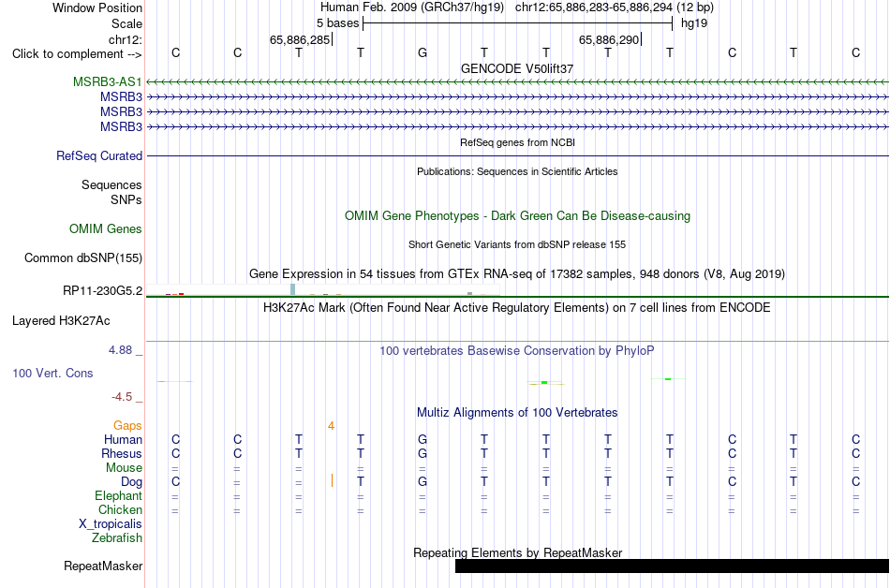Screen dimensions: 890x588
Task: Click the chr12: ruler label
Action: 126,39
